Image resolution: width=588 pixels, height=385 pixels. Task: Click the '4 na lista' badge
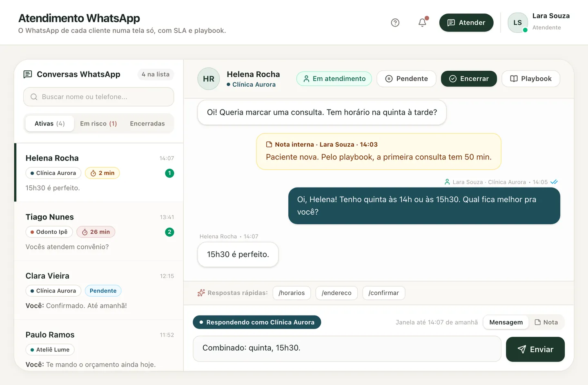(156, 74)
